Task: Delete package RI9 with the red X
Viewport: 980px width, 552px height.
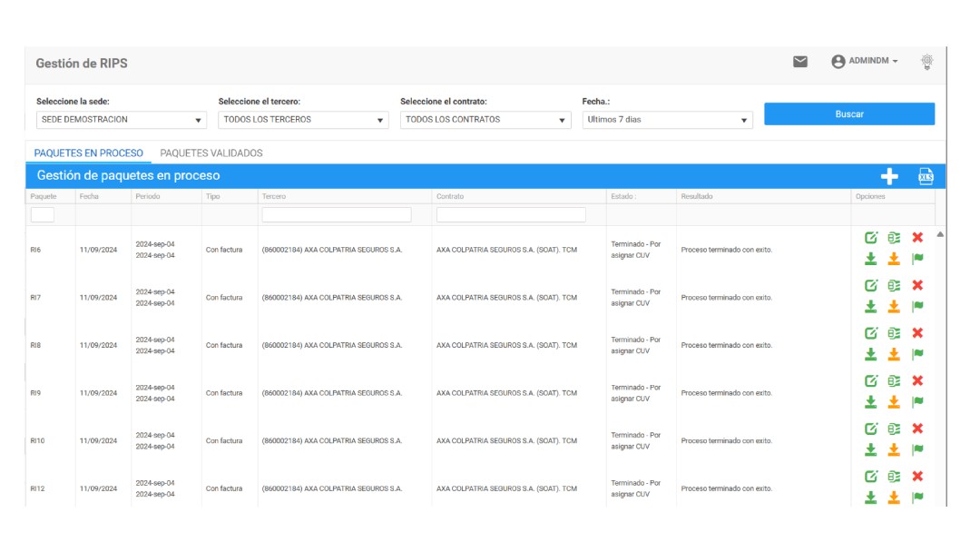Action: pyautogui.click(x=917, y=380)
